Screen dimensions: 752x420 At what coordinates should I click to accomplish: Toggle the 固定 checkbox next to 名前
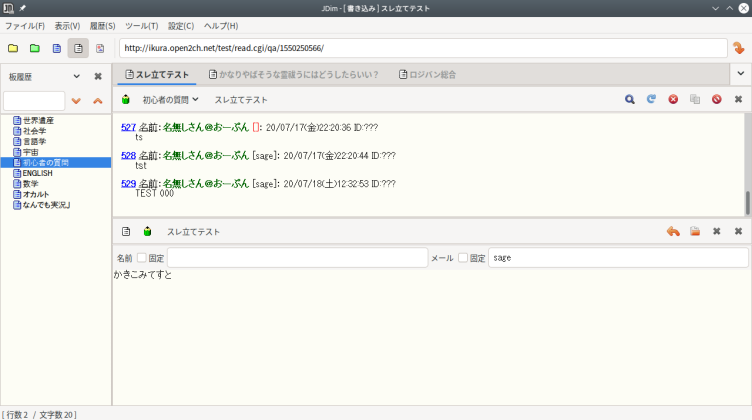(x=142, y=258)
